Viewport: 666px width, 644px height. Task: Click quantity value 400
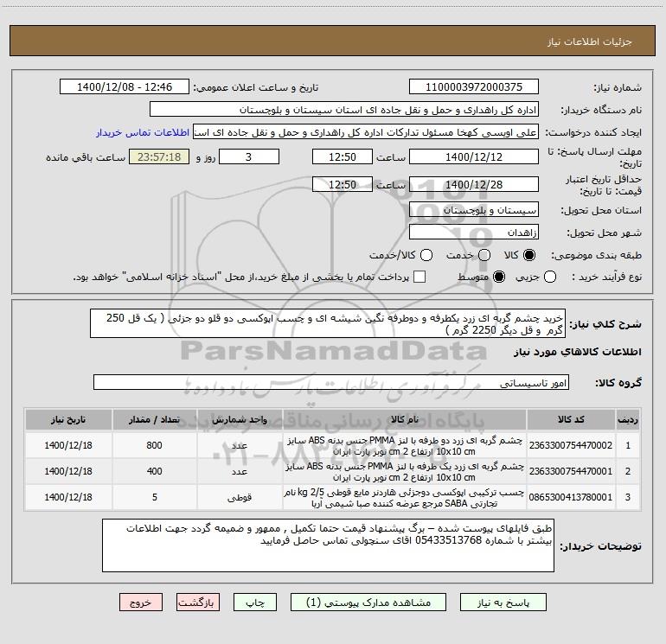click(x=154, y=471)
